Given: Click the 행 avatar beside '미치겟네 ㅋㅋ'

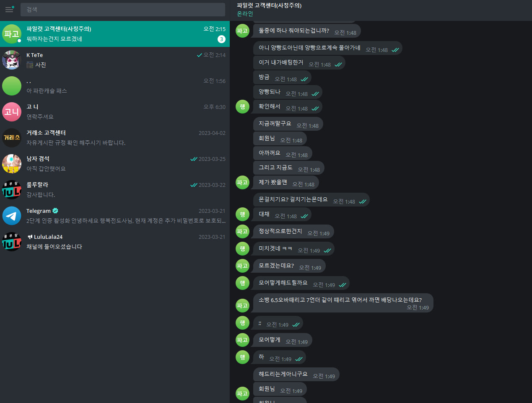Looking at the screenshot, I should 242,249.
